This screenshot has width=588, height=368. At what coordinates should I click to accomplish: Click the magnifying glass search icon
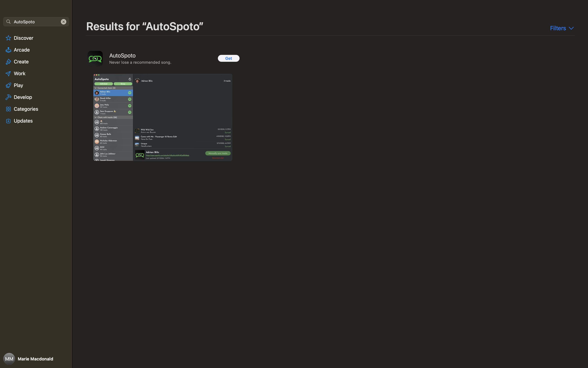pos(9,22)
